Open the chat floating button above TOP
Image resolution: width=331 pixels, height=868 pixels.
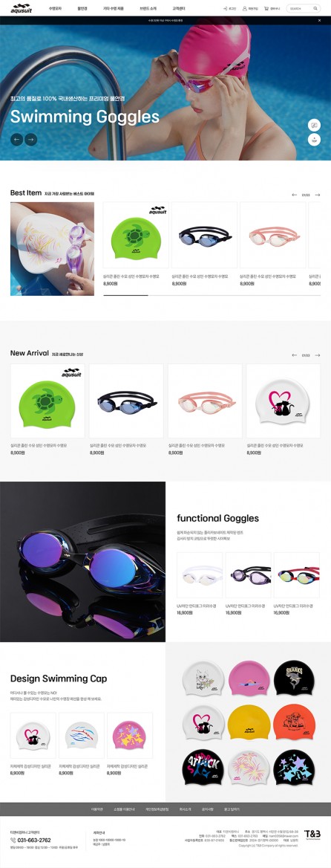pos(315,125)
